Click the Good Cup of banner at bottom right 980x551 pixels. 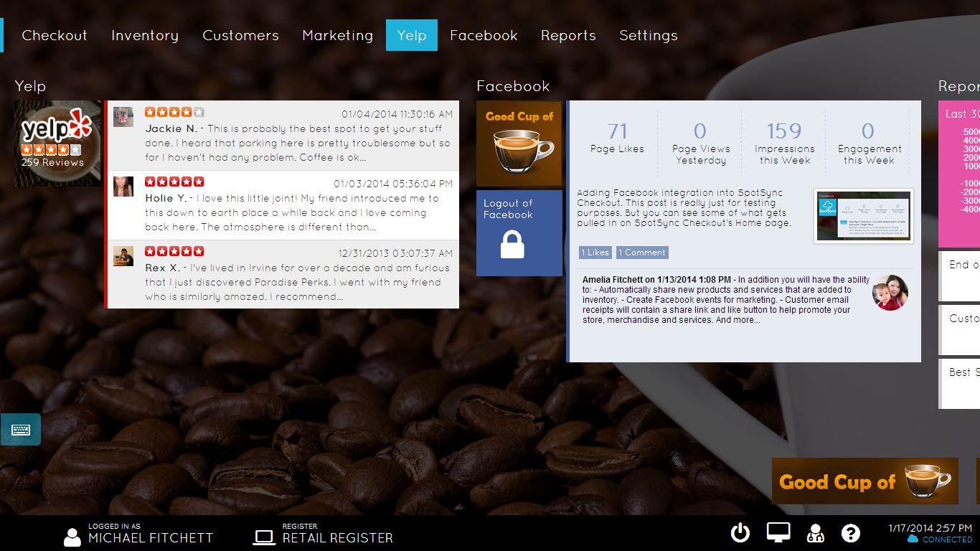[x=865, y=481]
